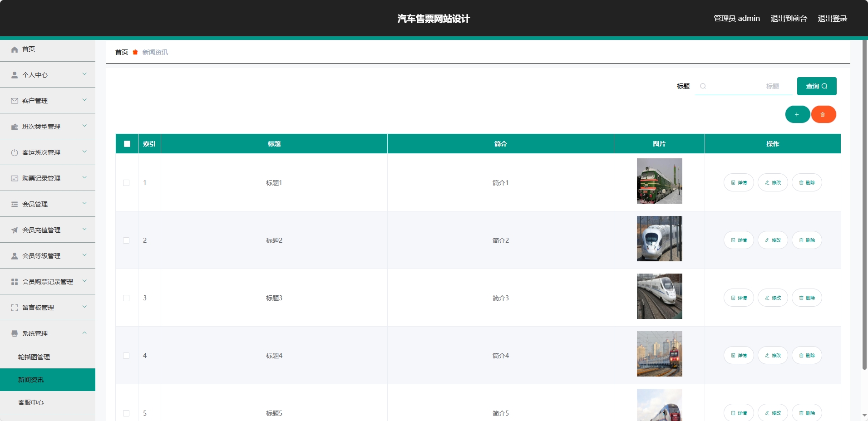Check the checkbox for row 2
Viewport: 868px width, 421px height.
[126, 240]
